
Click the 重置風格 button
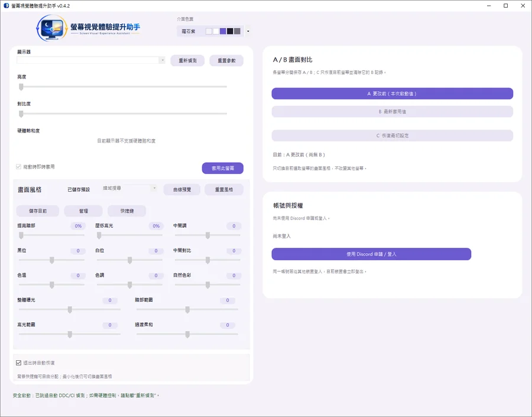click(x=224, y=189)
